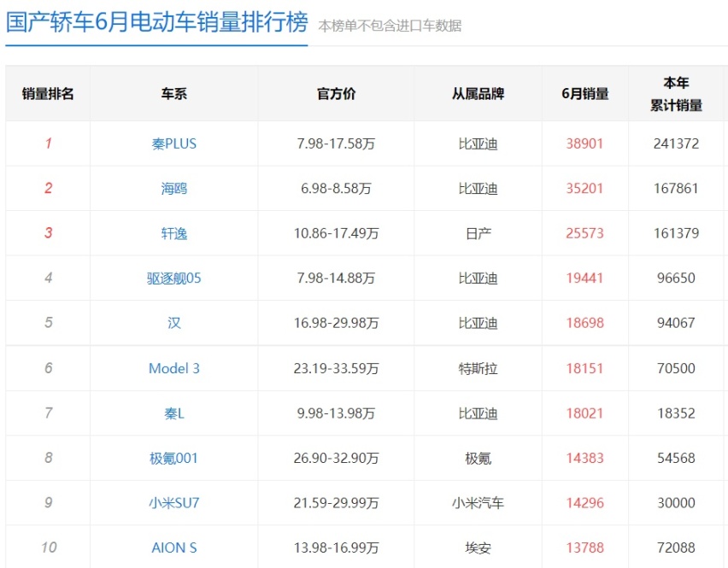This screenshot has width=728, height=568.
Task: Select June sales value 19441
Action: click(584, 278)
